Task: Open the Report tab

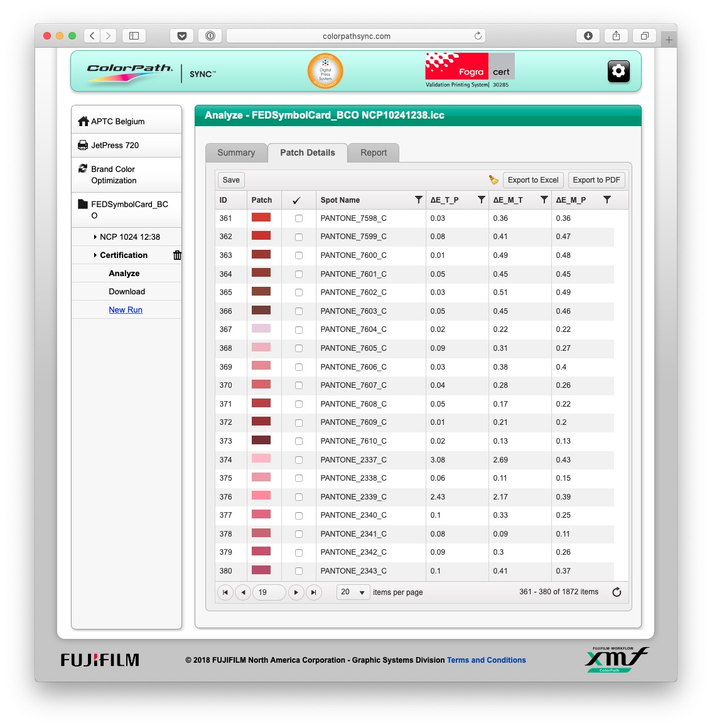Action: coord(374,153)
